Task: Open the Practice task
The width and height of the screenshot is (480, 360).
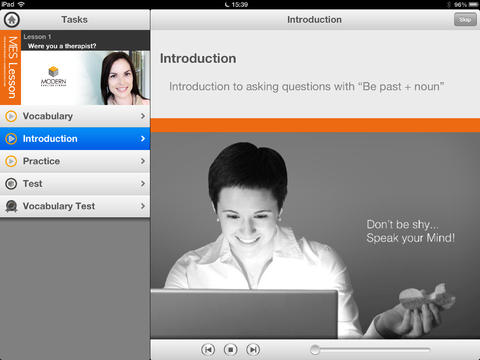Action: tap(75, 161)
